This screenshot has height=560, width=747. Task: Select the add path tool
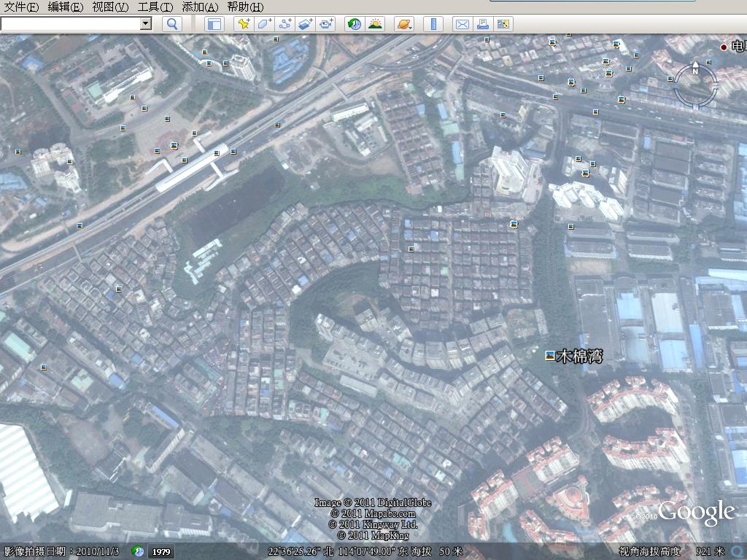click(285, 24)
